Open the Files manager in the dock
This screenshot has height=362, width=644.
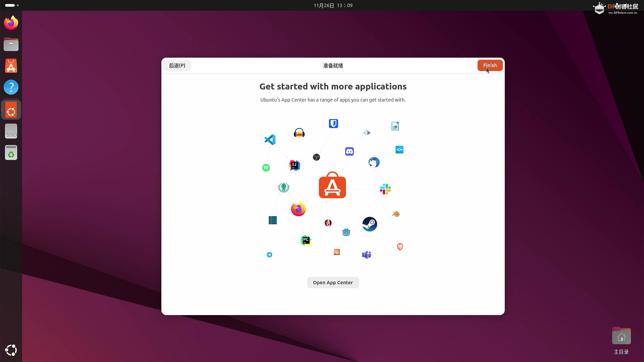(x=11, y=44)
